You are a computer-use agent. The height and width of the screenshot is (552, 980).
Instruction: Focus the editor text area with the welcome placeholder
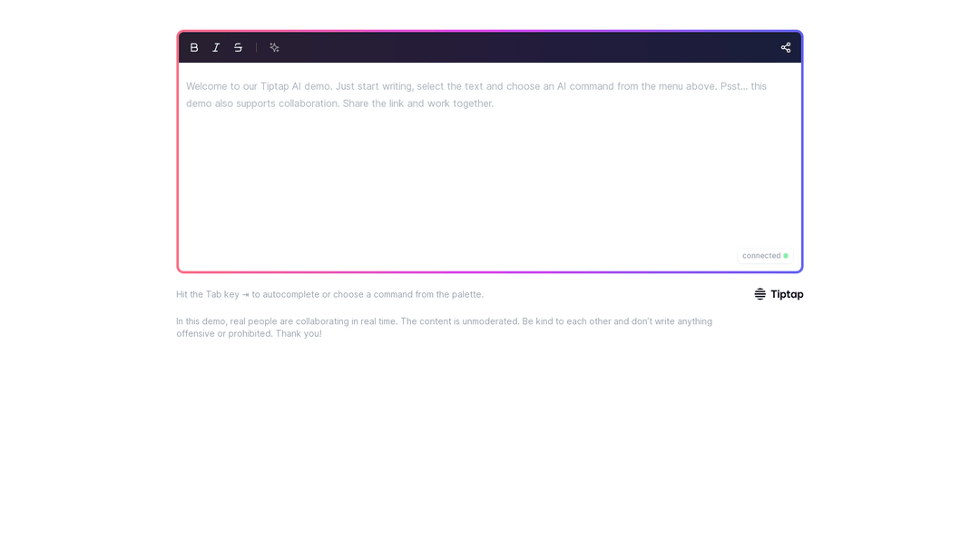[489, 166]
